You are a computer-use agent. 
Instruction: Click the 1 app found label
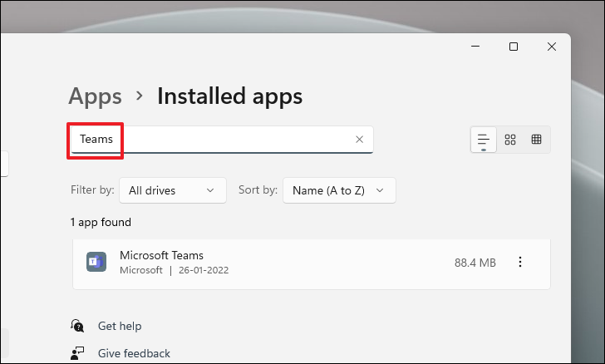[101, 223]
